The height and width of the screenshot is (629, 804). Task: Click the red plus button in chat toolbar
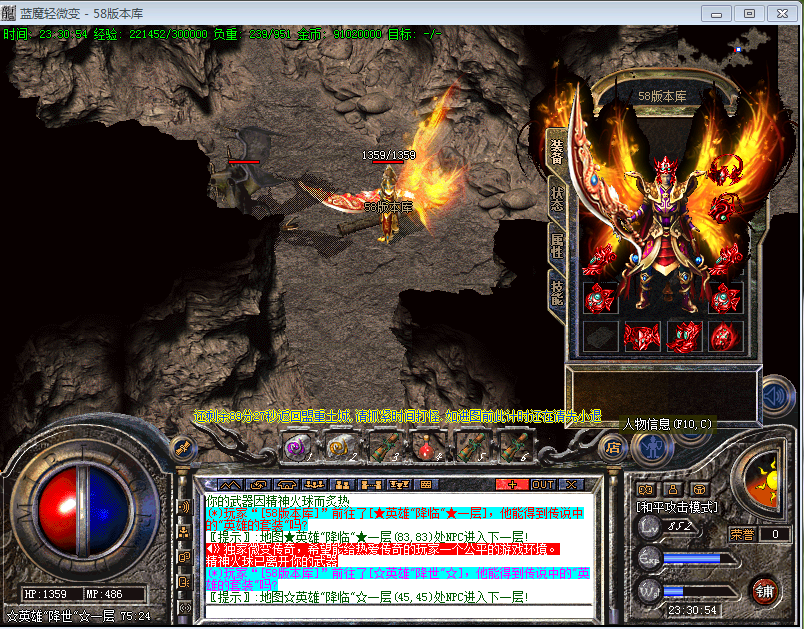(x=512, y=484)
